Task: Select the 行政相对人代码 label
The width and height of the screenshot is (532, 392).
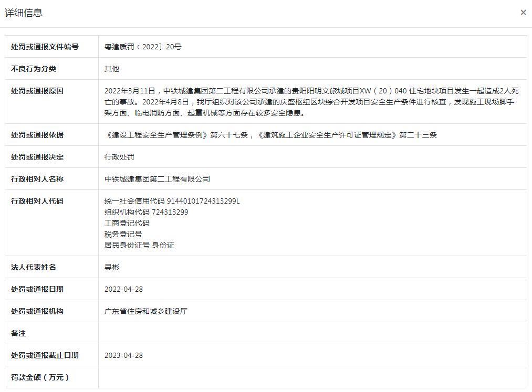Action: pos(37,201)
